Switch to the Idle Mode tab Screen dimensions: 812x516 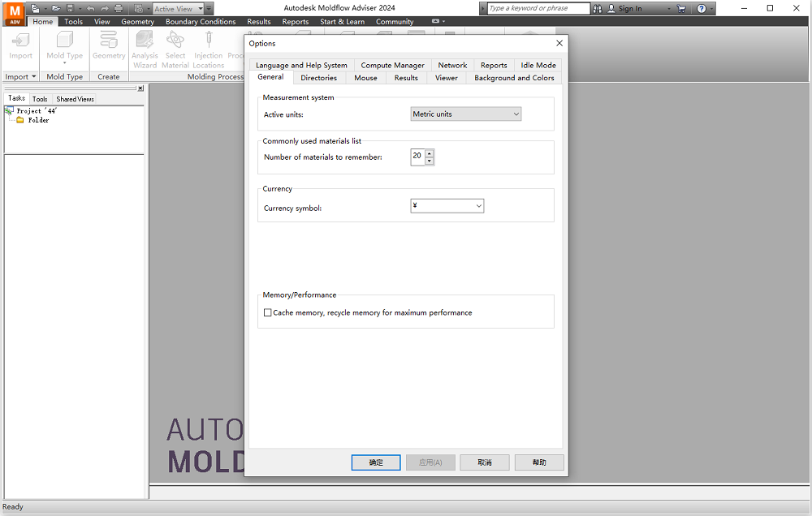coord(538,65)
